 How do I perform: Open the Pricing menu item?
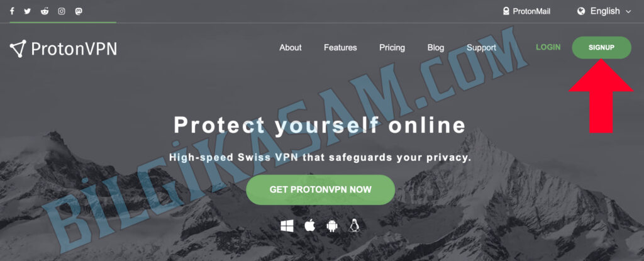tap(392, 48)
